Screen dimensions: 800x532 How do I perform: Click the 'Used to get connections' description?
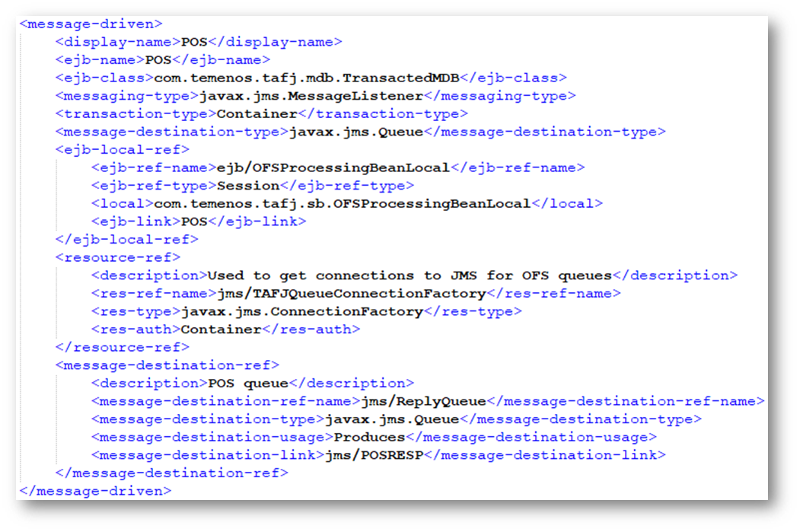410,276
